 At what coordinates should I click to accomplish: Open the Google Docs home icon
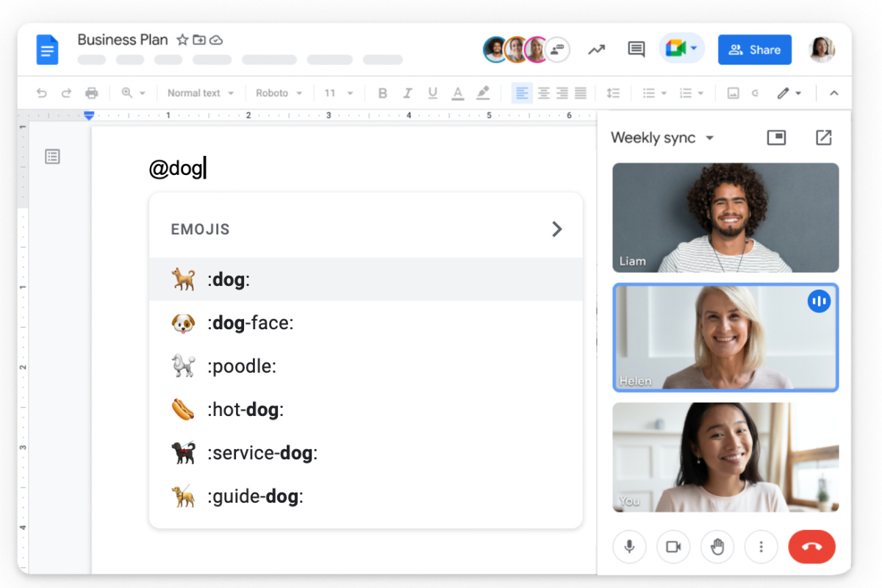(47, 50)
